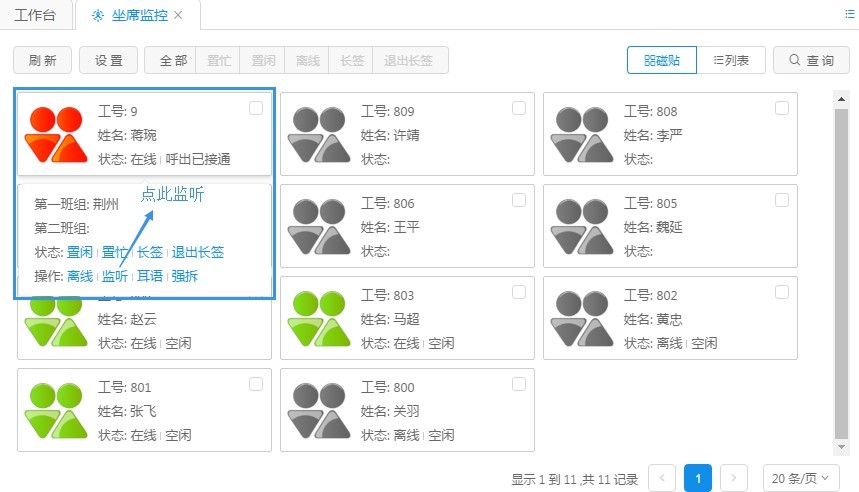Screen dimensions: 859x492
Task: Click the 监听 link to monitor agent
Action: pyautogui.click(x=114, y=276)
